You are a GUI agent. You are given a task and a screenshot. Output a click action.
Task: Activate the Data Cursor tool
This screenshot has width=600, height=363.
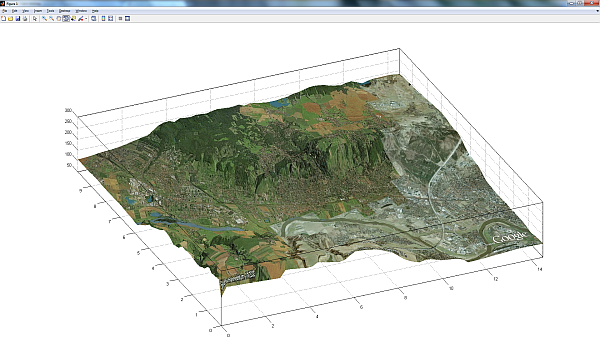pos(73,18)
